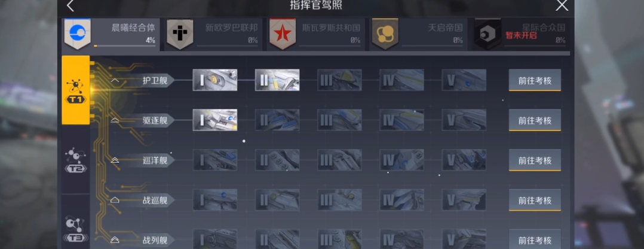644x249 pixels.
Task: Click the locked 星际合众国 hexagon emblem
Action: pos(487,34)
